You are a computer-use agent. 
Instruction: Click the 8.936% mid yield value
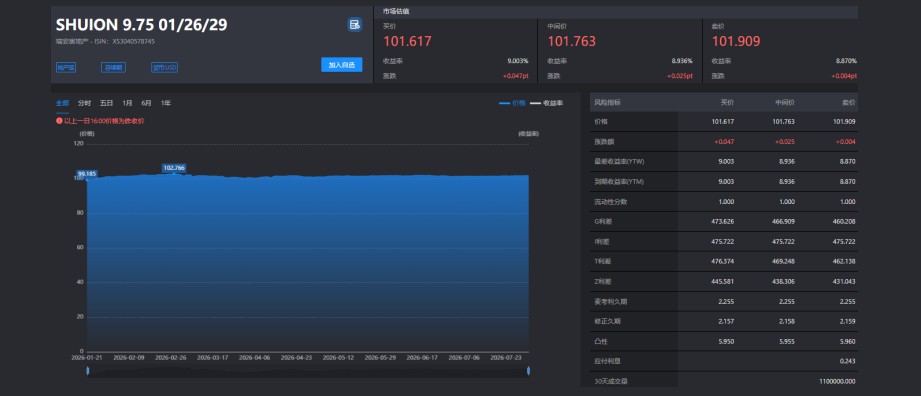[x=682, y=61]
